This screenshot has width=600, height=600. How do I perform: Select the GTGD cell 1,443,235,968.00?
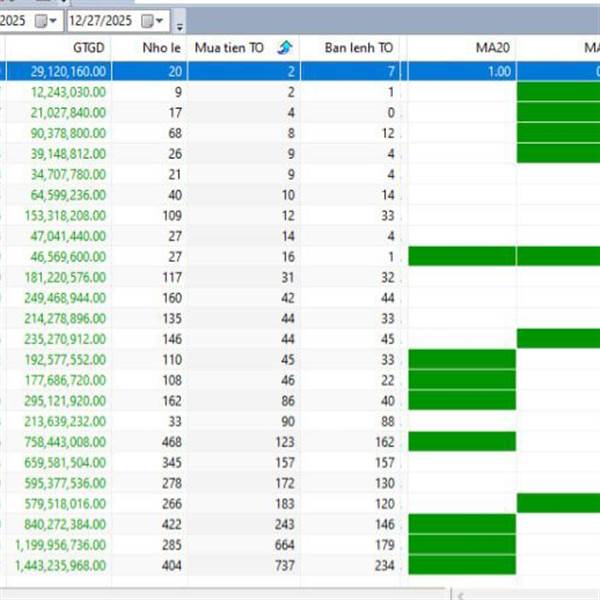tap(61, 566)
